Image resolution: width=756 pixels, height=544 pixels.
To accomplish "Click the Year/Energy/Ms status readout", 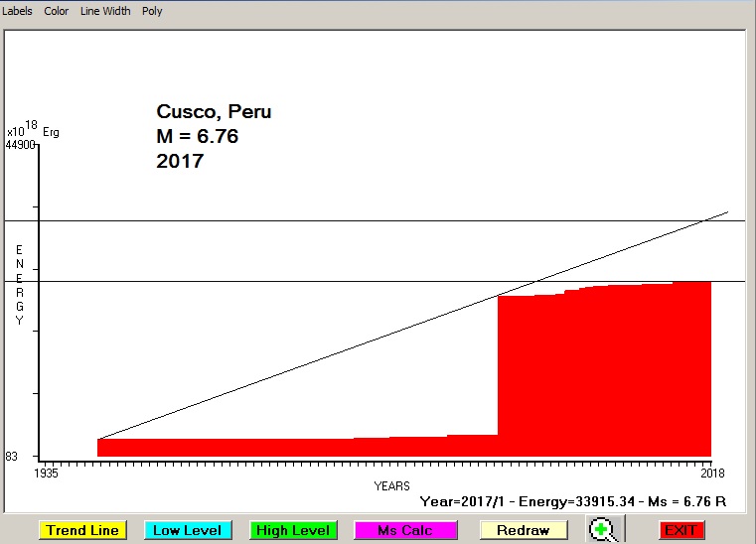I will [x=573, y=501].
